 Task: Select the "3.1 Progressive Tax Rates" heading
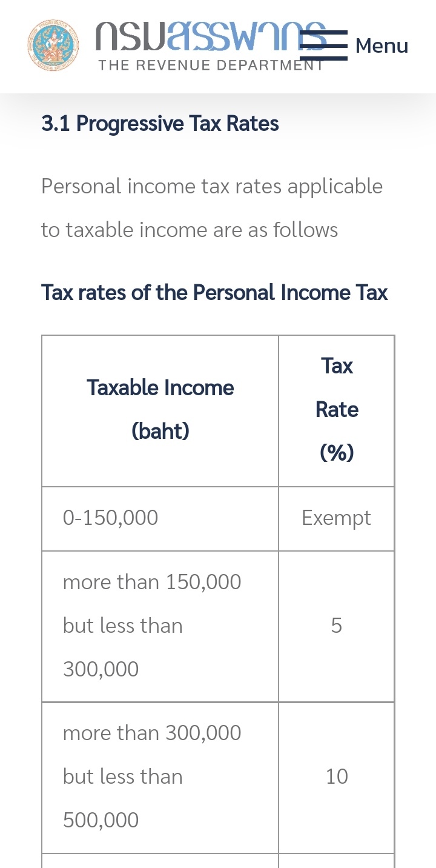click(160, 124)
